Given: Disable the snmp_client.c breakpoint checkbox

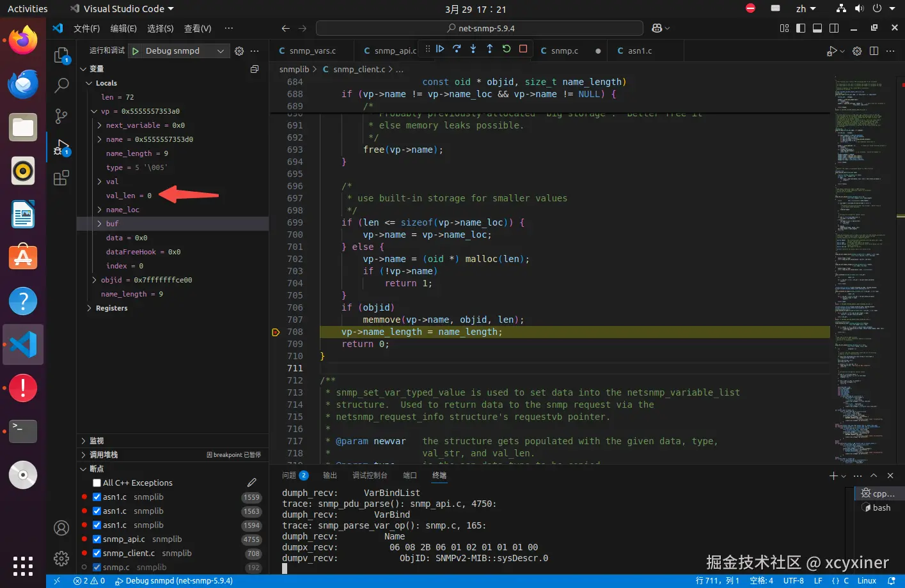Looking at the screenshot, I should tap(97, 553).
